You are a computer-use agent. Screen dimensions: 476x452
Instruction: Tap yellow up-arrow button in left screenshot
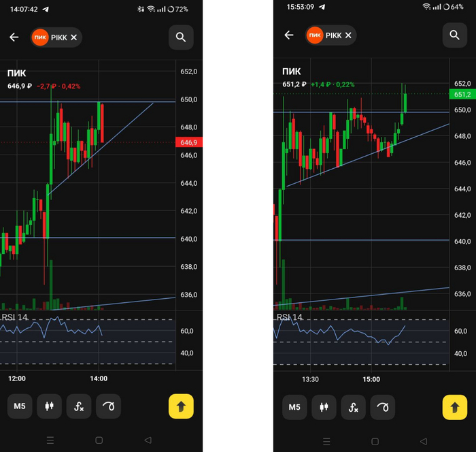182,406
